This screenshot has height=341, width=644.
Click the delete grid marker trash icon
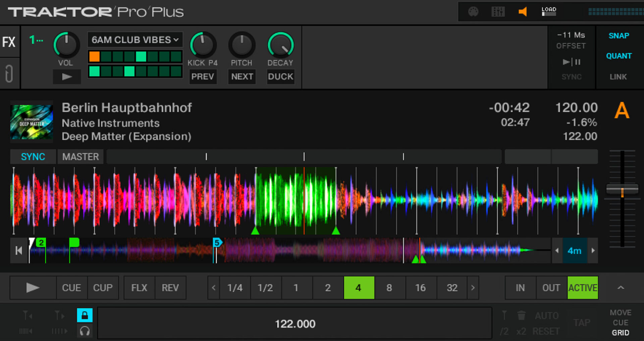pos(521,315)
